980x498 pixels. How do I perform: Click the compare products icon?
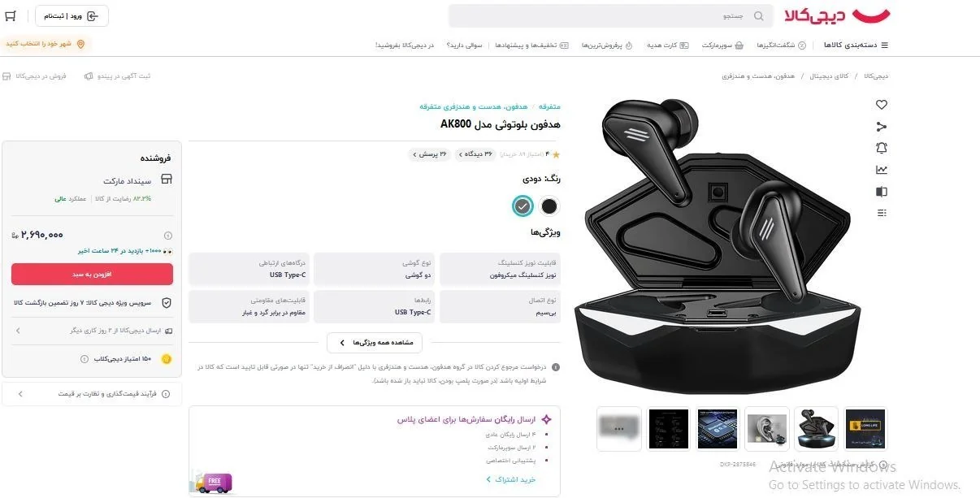[882, 192]
